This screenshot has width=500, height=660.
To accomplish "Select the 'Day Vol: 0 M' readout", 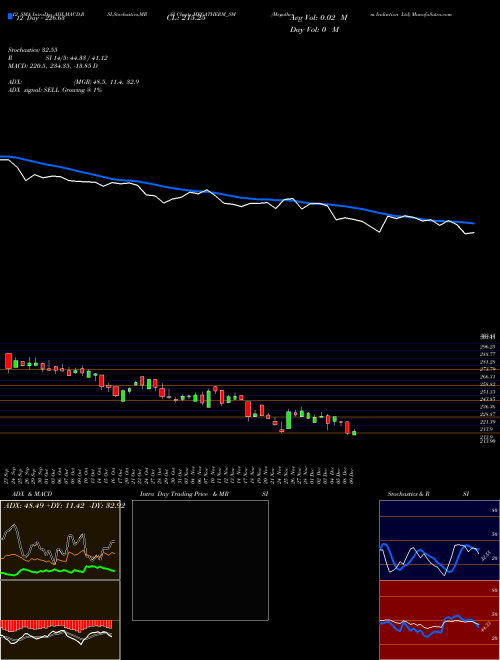I will pyautogui.click(x=314, y=29).
